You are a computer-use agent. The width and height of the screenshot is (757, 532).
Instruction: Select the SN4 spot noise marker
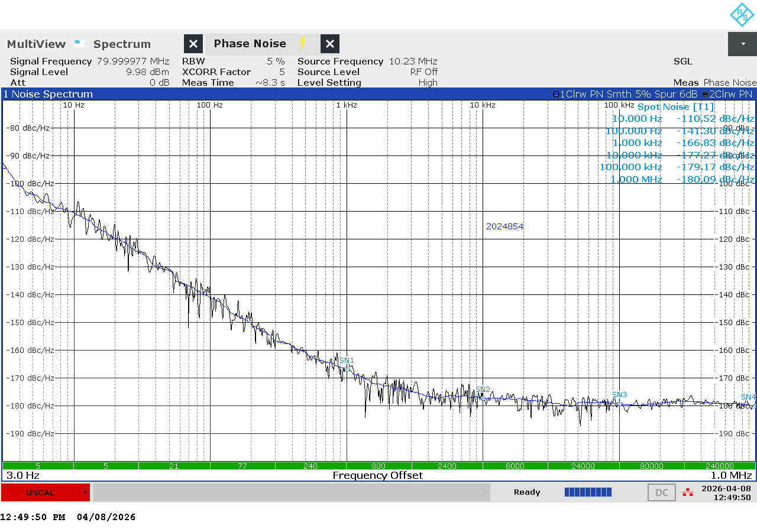coord(748,397)
